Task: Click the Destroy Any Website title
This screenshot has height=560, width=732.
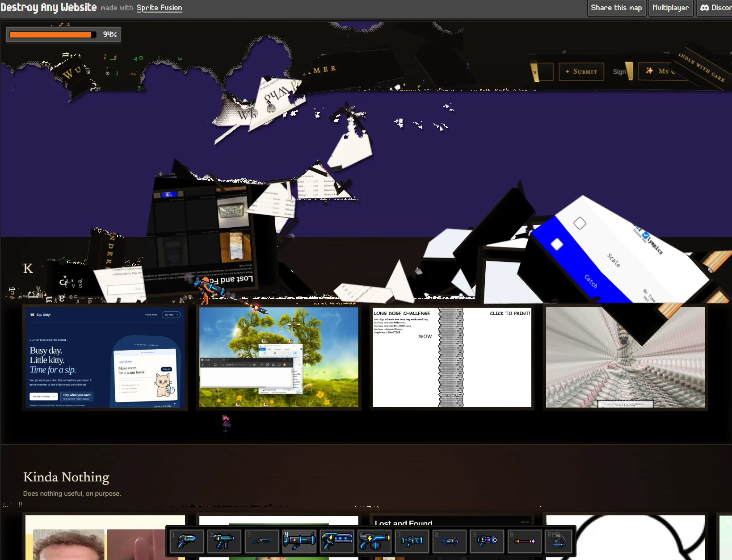Action: click(48, 8)
